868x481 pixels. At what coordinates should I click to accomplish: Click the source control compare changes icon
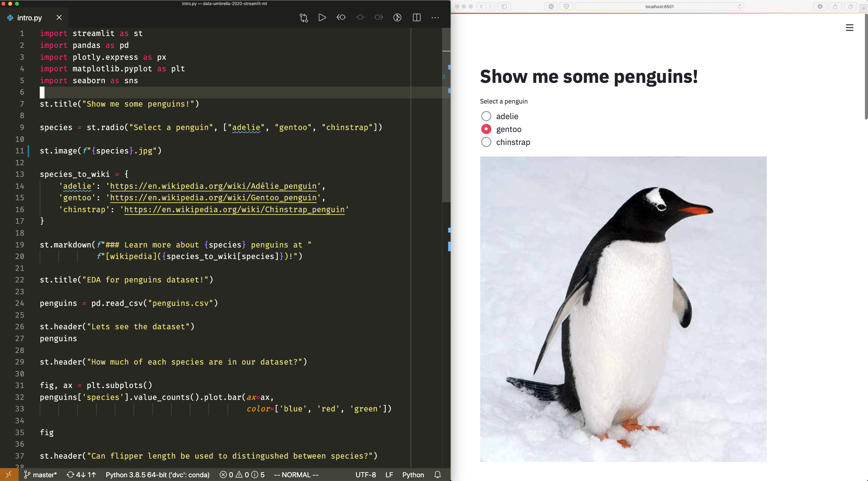pyautogui.click(x=304, y=18)
